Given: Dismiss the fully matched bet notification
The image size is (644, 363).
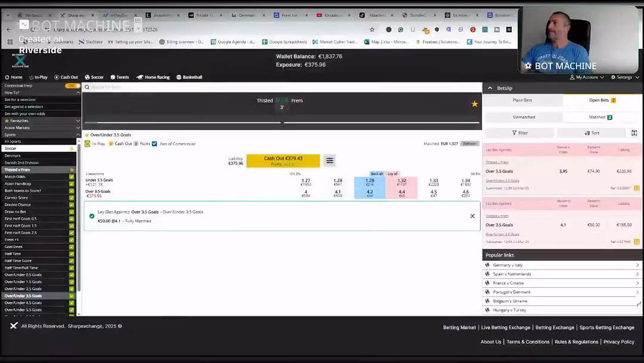Looking at the screenshot, I should [x=472, y=216].
